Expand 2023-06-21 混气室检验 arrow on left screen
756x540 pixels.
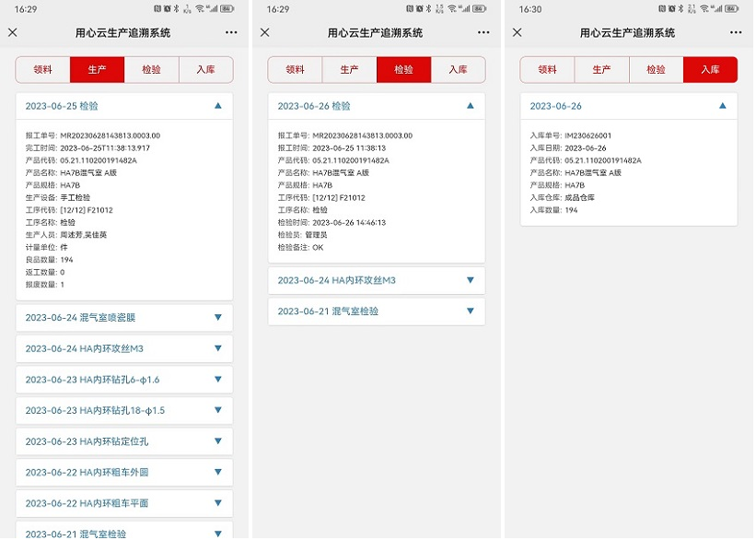218,534
